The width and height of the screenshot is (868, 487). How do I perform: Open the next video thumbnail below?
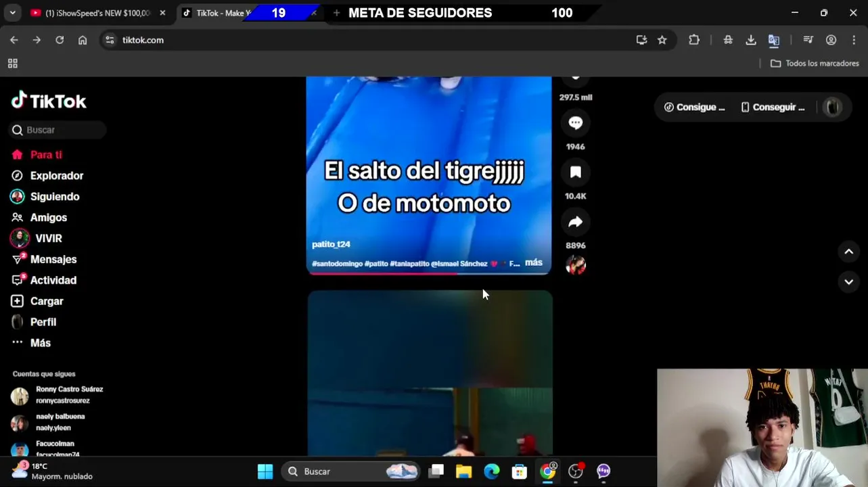tap(430, 373)
